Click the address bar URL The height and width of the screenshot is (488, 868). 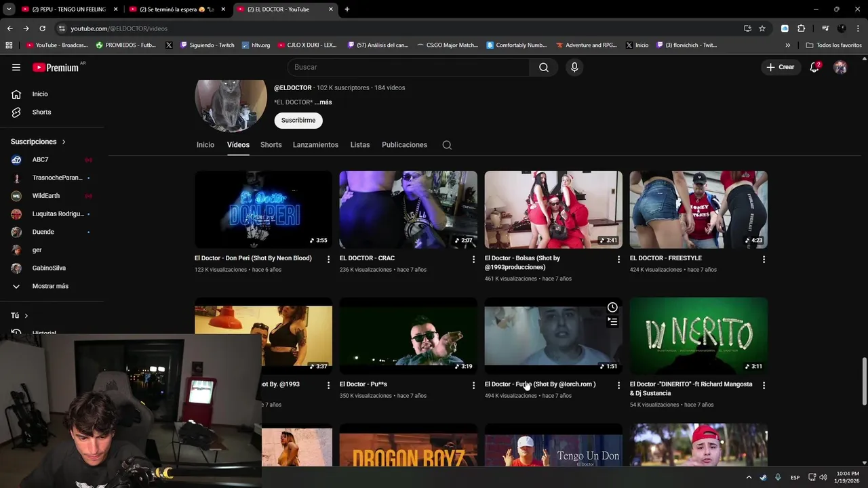(119, 28)
